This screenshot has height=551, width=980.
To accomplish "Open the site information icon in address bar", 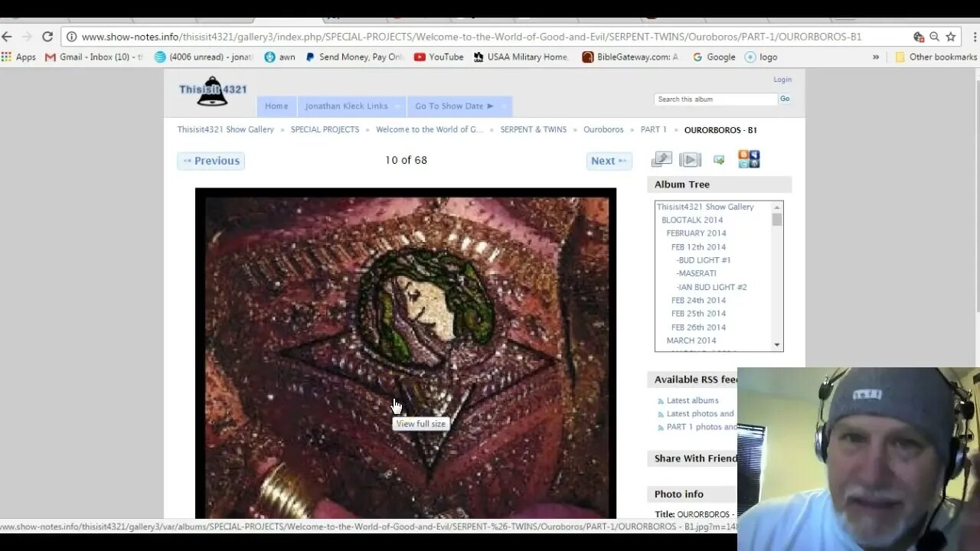I will coord(72,37).
